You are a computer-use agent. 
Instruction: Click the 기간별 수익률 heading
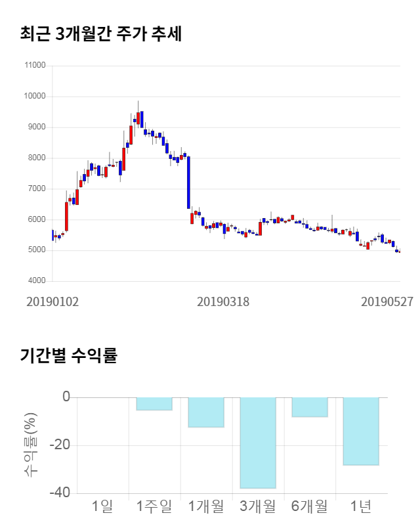[x=68, y=356]
